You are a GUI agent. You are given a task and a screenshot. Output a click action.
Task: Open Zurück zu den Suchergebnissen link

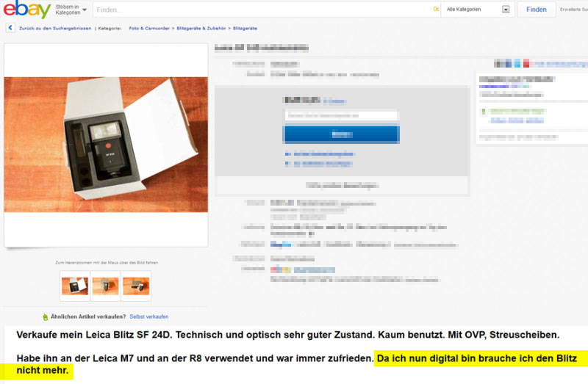point(55,28)
